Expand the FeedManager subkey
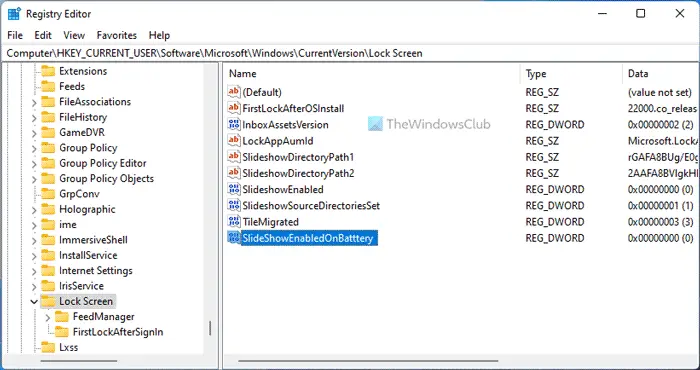700x370 pixels. click(48, 317)
